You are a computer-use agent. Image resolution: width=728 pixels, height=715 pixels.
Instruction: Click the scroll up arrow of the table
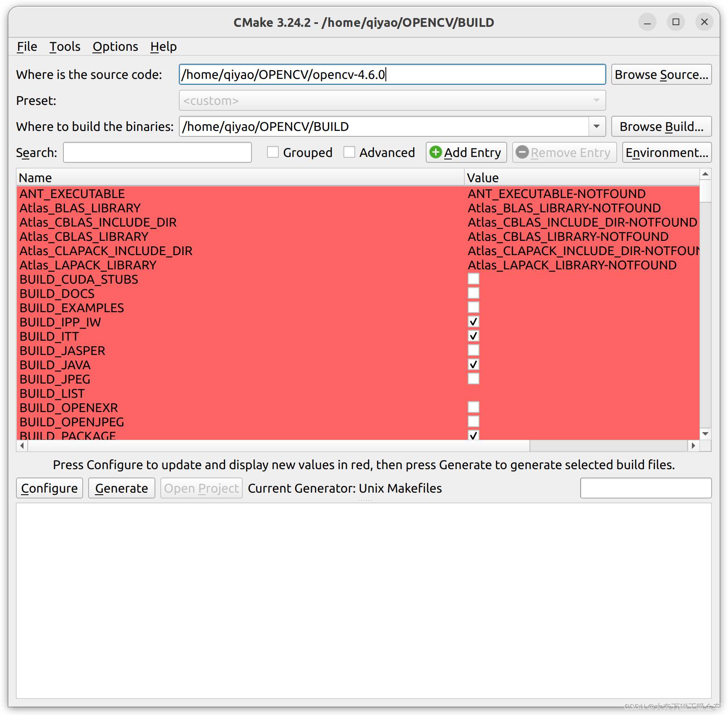pos(705,174)
